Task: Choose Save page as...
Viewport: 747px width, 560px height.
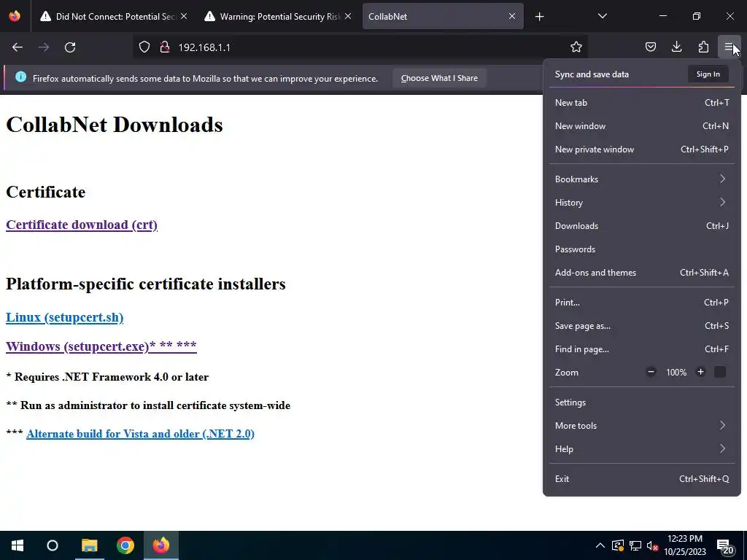Action: pyautogui.click(x=642, y=326)
